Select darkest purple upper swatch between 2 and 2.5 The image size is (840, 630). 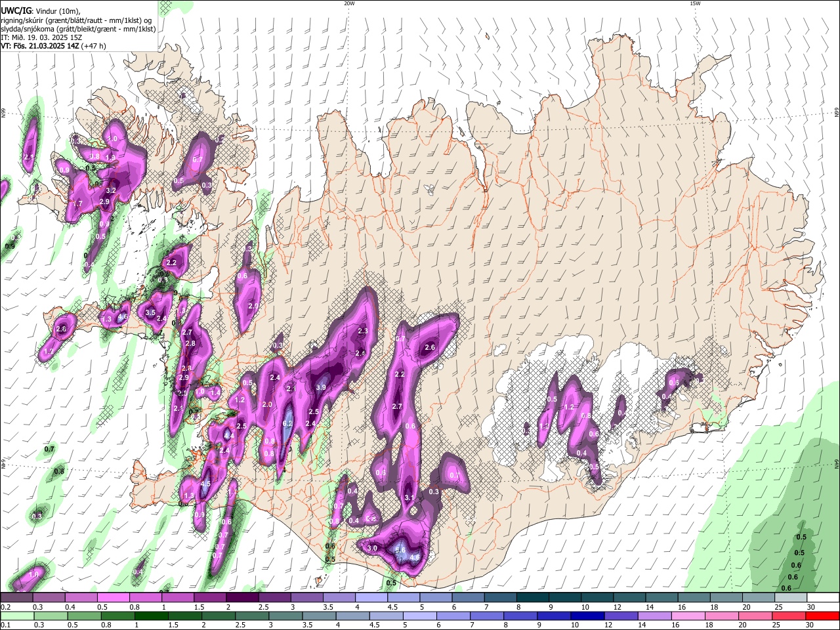tap(242, 598)
